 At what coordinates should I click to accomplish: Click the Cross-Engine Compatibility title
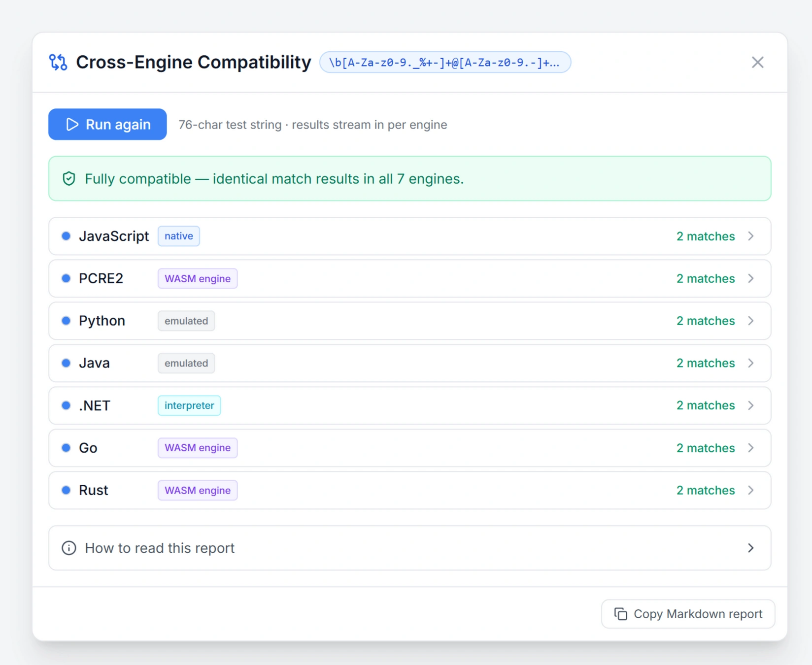click(x=194, y=62)
